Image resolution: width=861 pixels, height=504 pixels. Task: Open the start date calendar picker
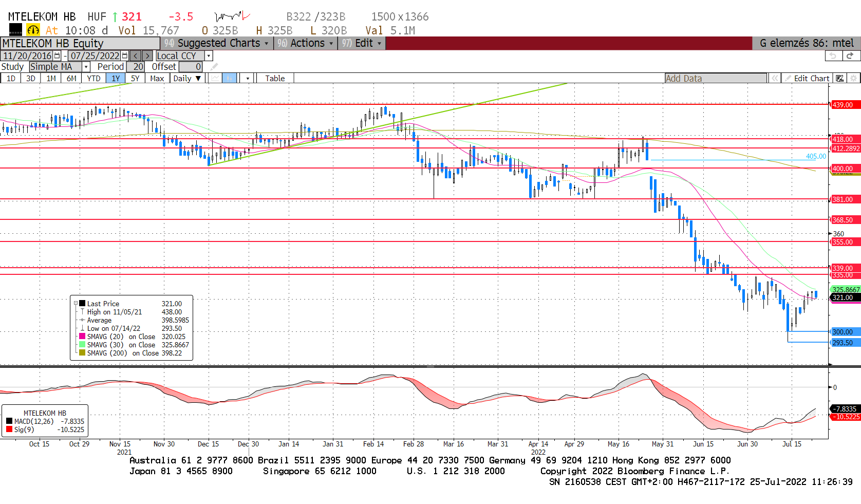57,55
